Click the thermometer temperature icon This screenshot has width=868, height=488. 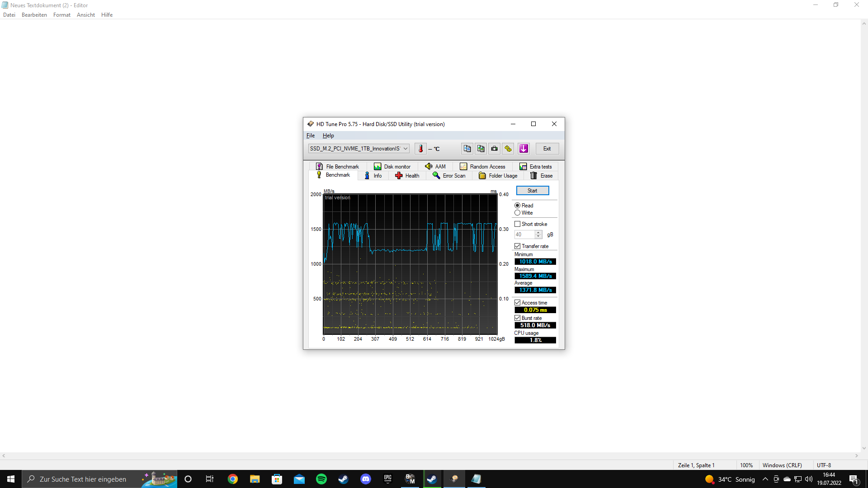[x=420, y=149]
